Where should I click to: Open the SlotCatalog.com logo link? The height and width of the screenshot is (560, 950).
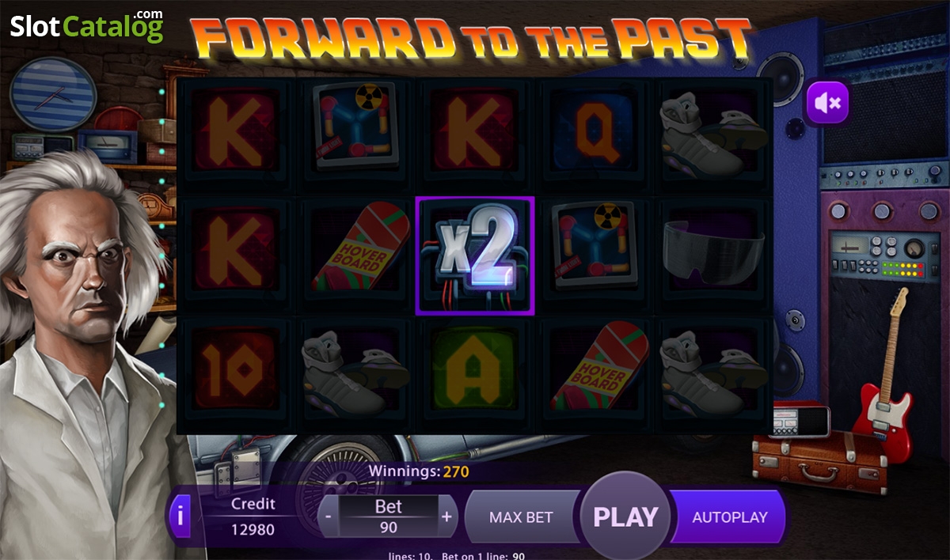point(86,26)
